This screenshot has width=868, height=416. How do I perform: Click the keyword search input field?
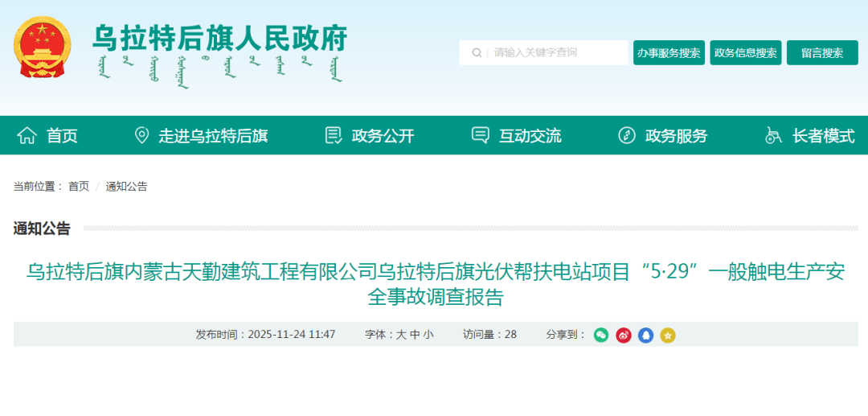[x=555, y=53]
